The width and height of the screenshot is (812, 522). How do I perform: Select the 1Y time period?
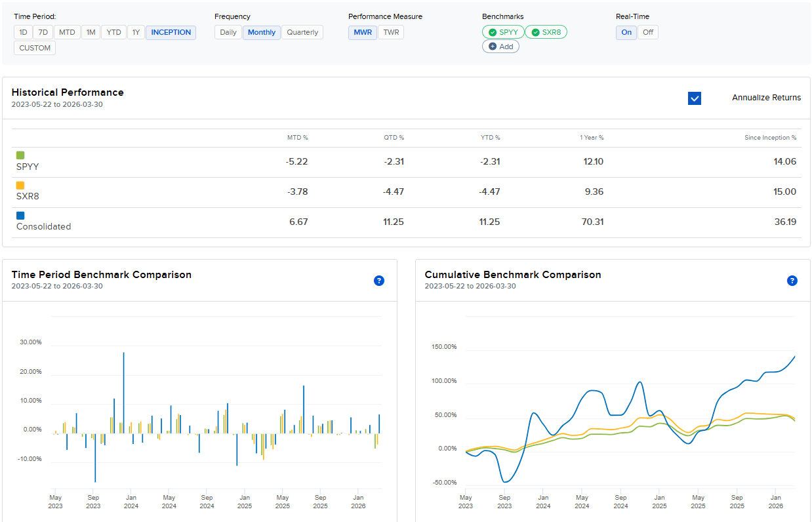[136, 32]
